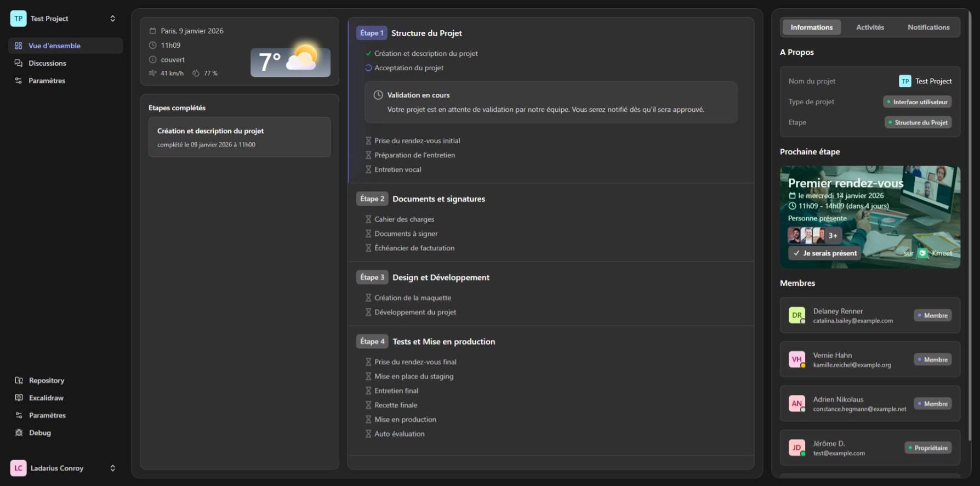980x486 pixels.
Task: Expand the 3+ attendees avatar badge
Action: 833,236
